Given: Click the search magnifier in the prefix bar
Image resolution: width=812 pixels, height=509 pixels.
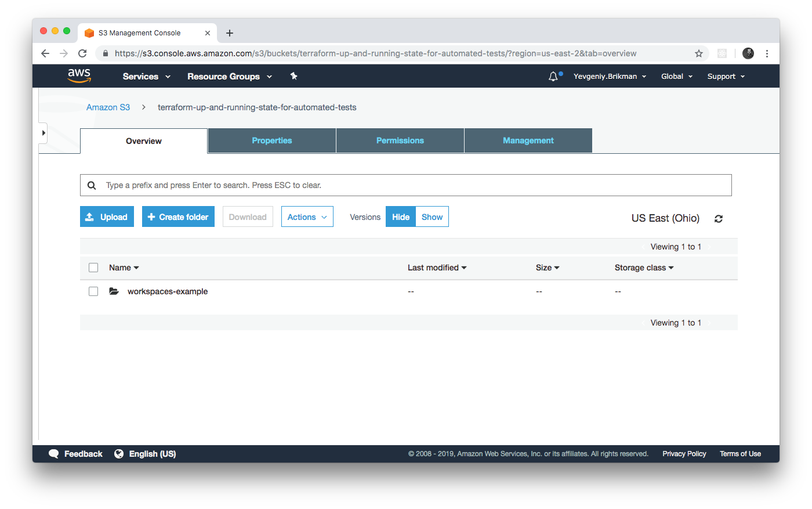Looking at the screenshot, I should point(92,185).
